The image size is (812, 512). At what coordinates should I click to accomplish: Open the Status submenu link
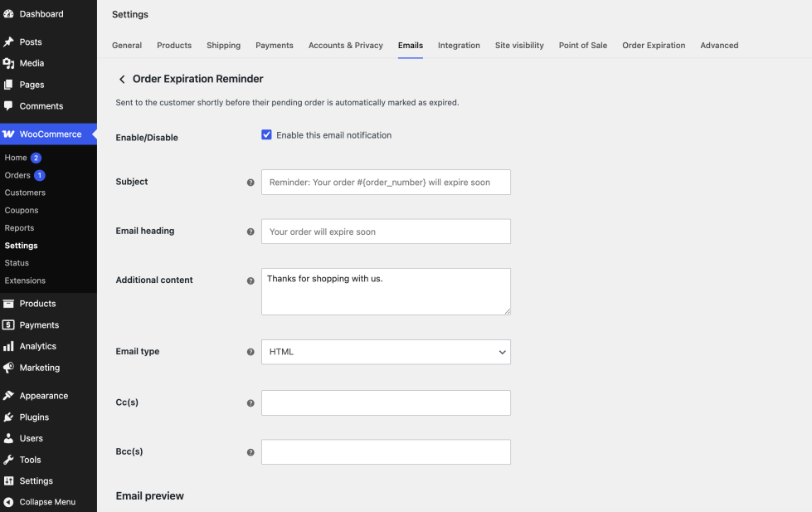(17, 263)
